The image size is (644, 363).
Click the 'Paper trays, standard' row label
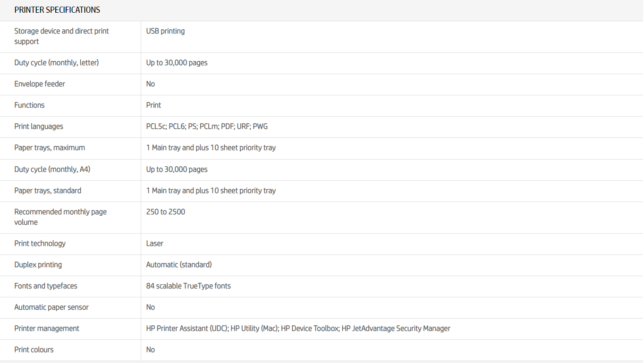coord(48,191)
